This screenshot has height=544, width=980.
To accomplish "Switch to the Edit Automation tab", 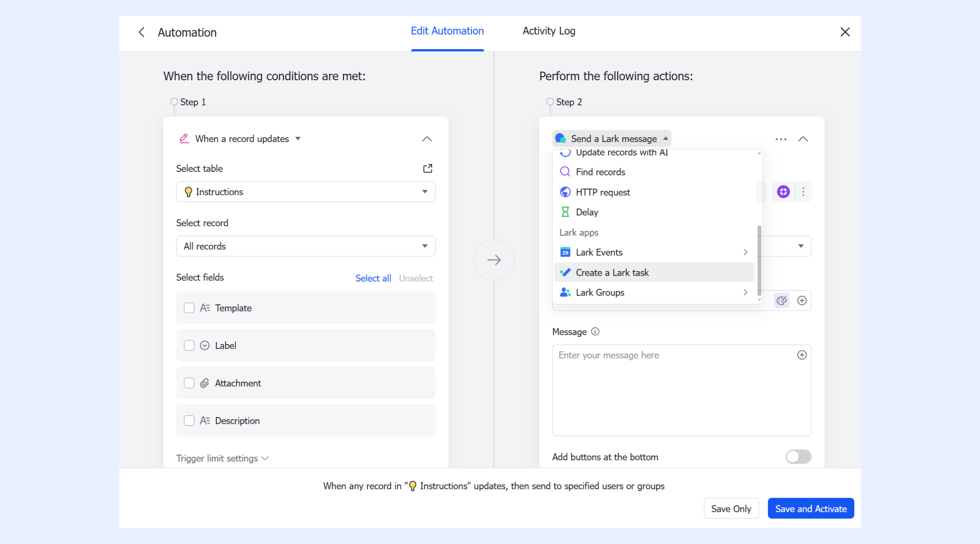I will [x=447, y=31].
